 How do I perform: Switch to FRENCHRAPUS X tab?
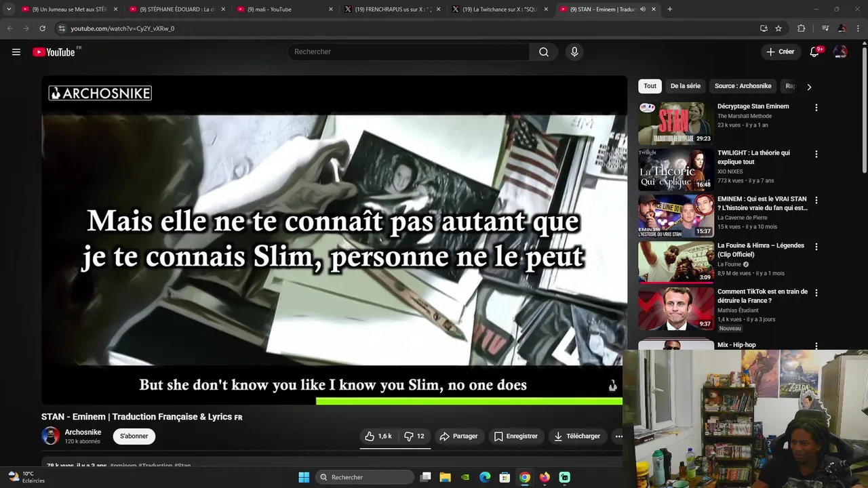[391, 9]
